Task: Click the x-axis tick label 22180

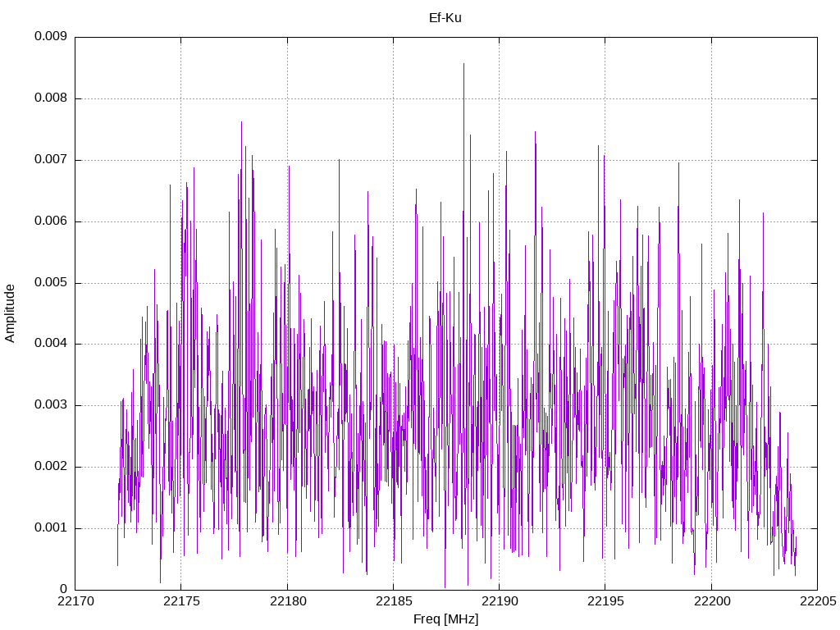Action: 288,601
